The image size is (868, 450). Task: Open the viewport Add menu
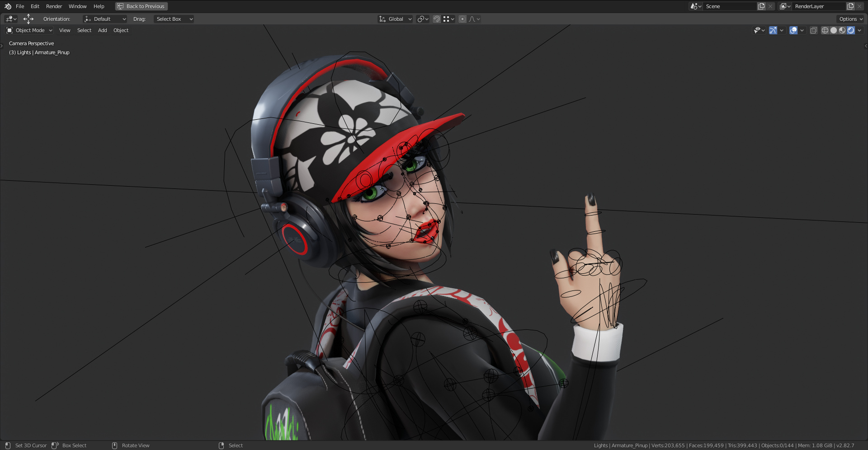click(x=103, y=30)
